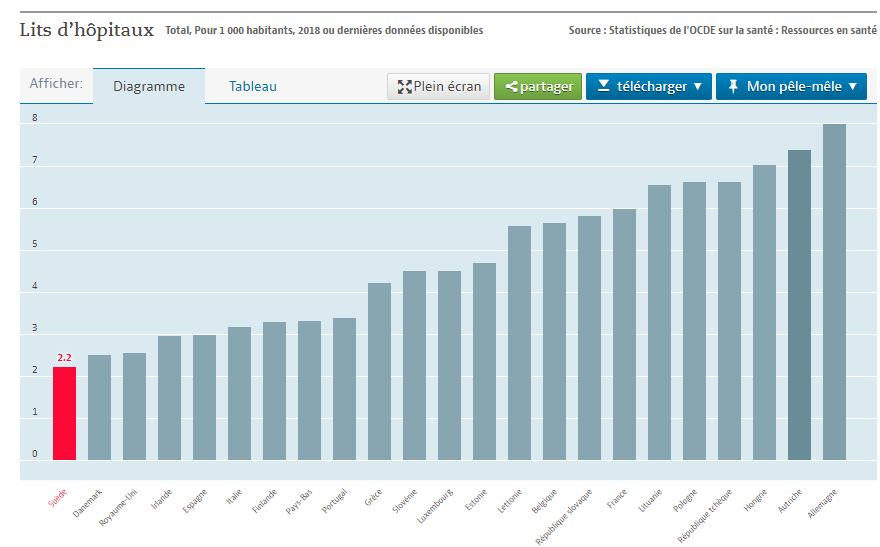Select the tallest Allemagne bar
Viewport: 880px width, 547px height.
(x=834, y=292)
